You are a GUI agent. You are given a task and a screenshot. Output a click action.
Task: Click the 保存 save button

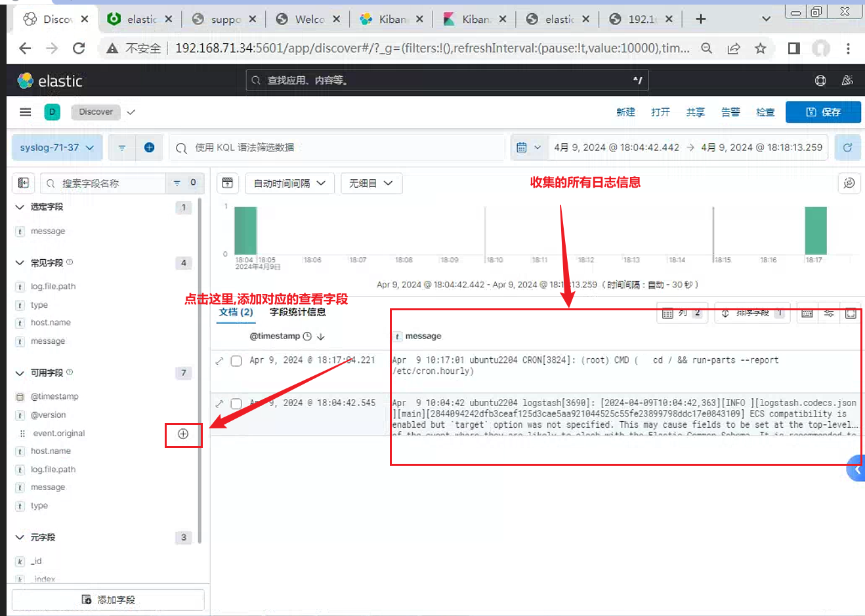(823, 112)
